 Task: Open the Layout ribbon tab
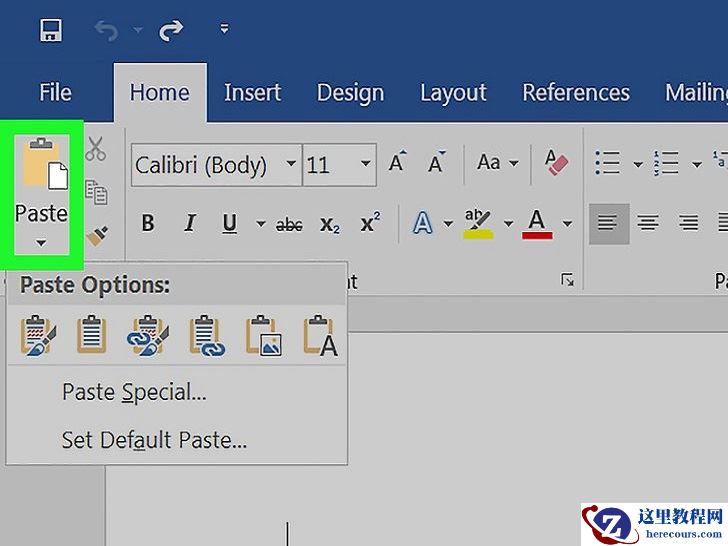pos(452,93)
